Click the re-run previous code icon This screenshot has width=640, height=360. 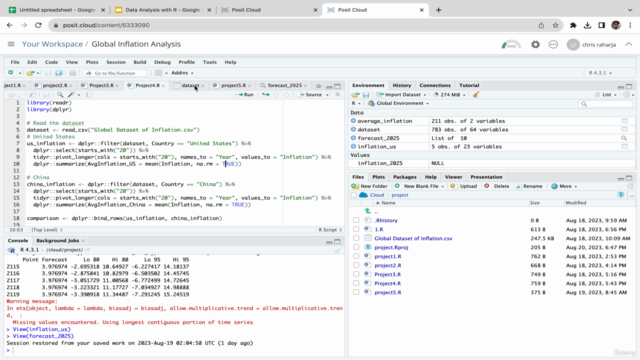(266, 95)
